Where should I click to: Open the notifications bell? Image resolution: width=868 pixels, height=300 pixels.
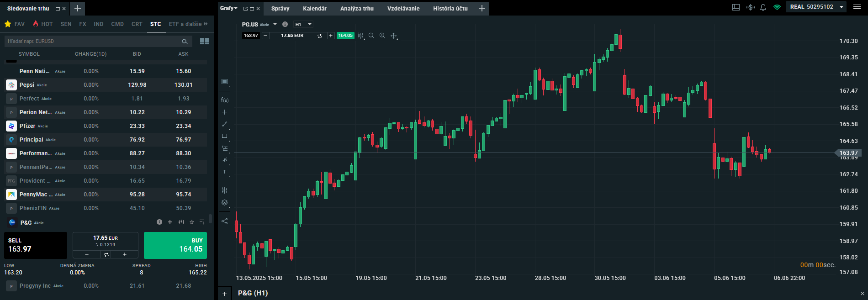tap(763, 7)
